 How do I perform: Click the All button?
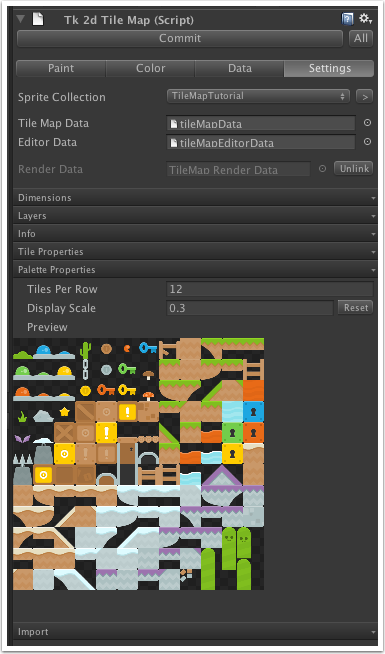[361, 38]
